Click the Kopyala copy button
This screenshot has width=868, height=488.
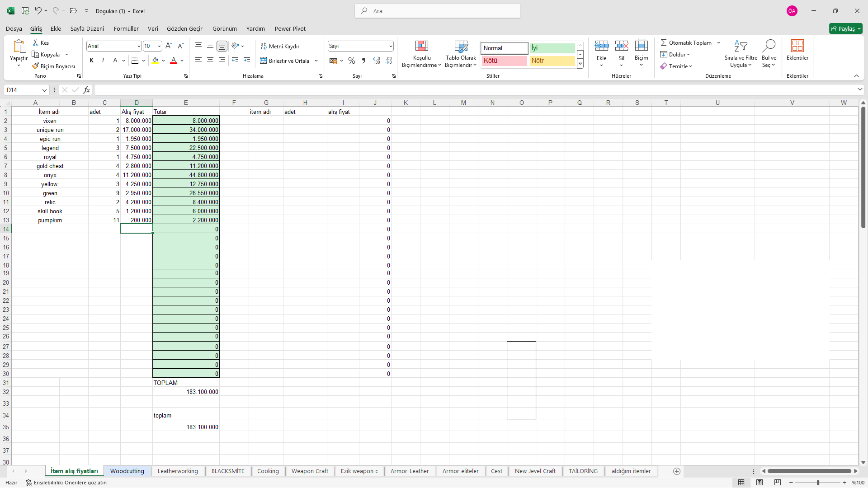point(46,55)
